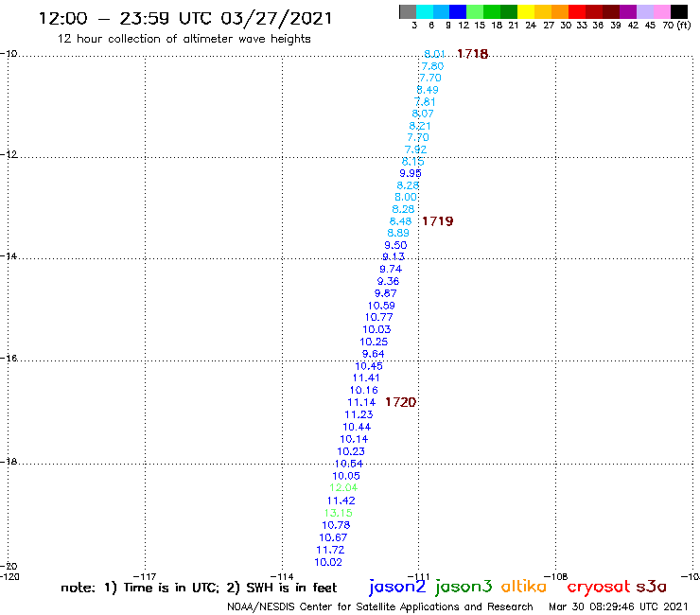The width and height of the screenshot is (700, 615).
Task: Click the 'Mar 30 08:29:46 UTC 2021' timestamp
Action: 619,606
